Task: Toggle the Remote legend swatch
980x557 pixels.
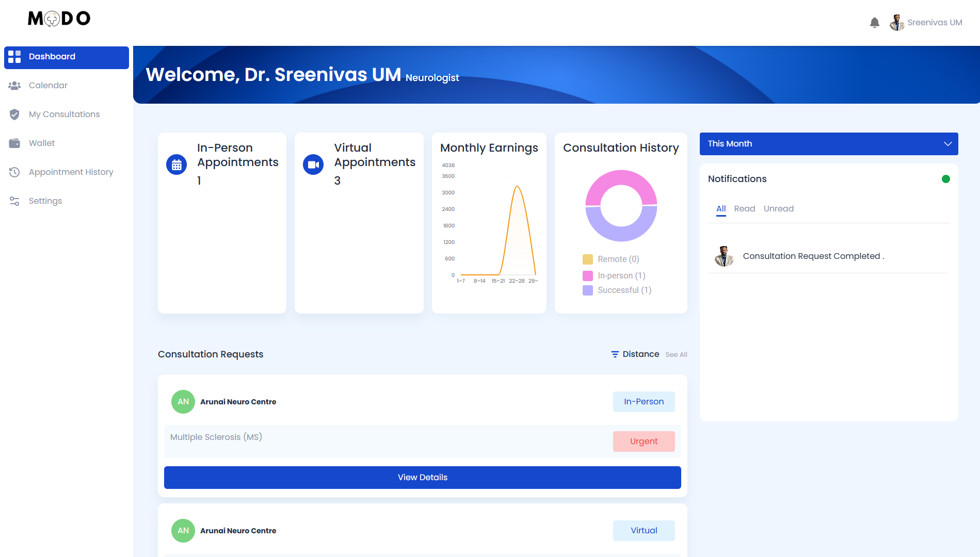Action: 588,259
